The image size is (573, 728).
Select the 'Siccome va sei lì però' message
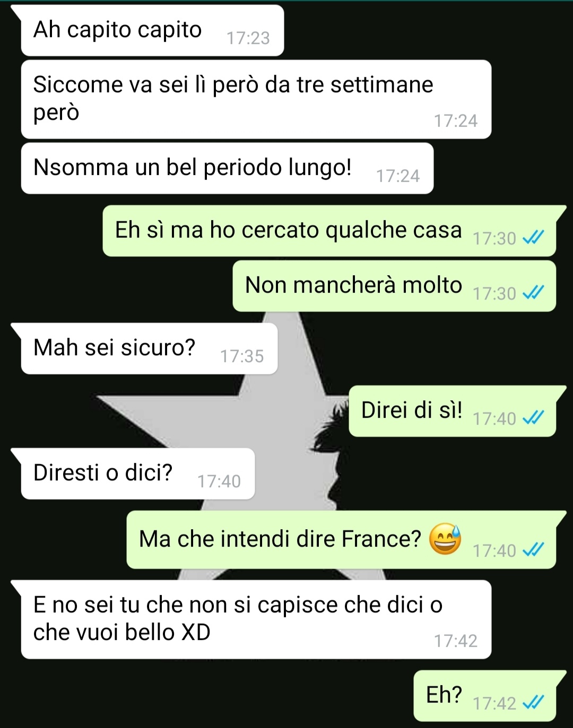(256, 99)
